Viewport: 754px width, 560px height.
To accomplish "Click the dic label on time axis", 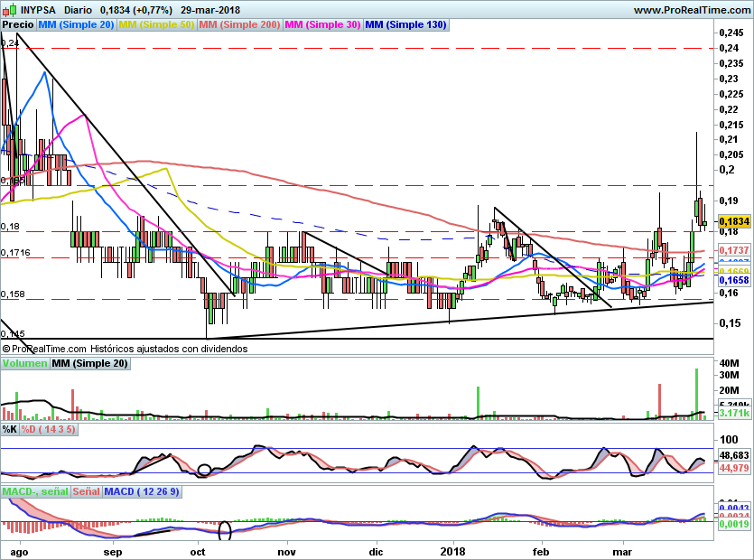I will (x=376, y=551).
